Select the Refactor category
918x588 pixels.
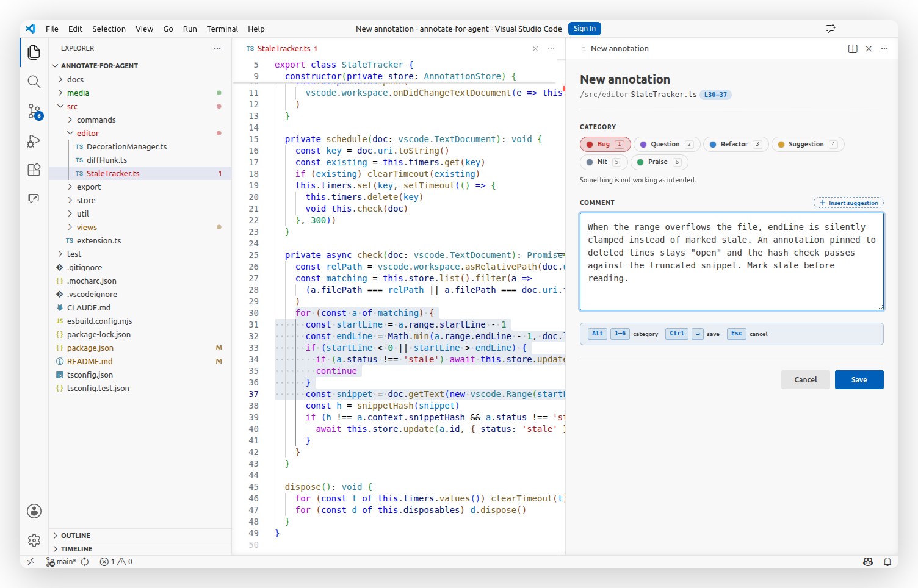click(x=736, y=145)
